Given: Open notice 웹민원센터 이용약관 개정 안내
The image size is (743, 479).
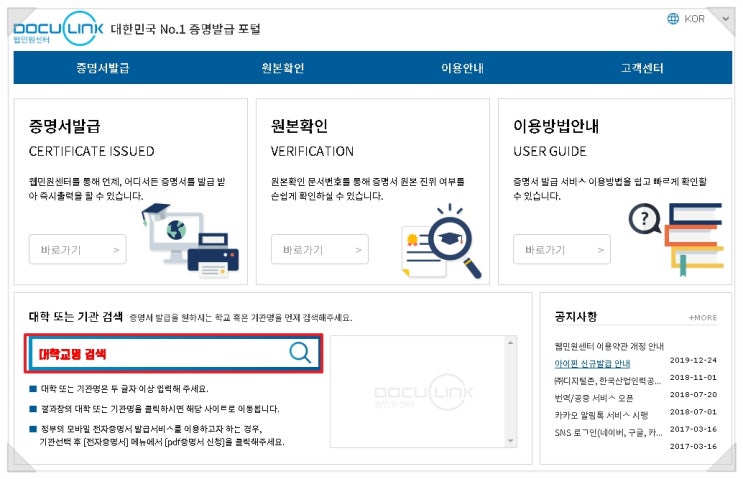Looking at the screenshot, I should [609, 346].
